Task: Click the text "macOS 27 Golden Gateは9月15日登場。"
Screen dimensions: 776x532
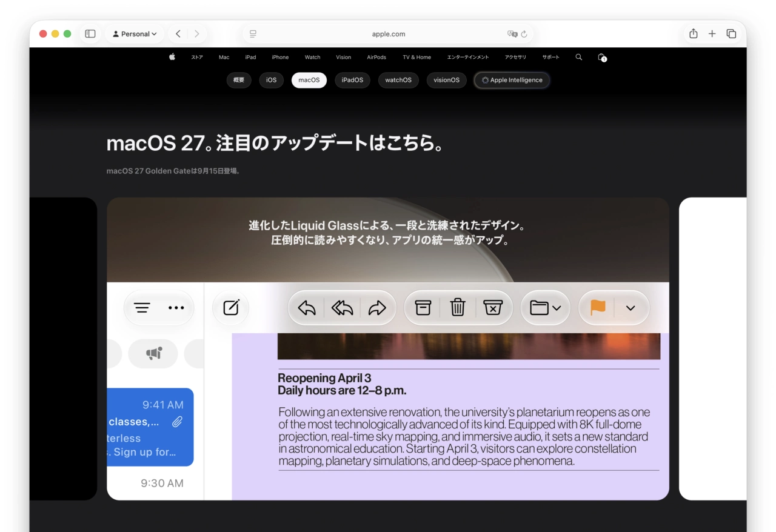Action: (x=174, y=171)
